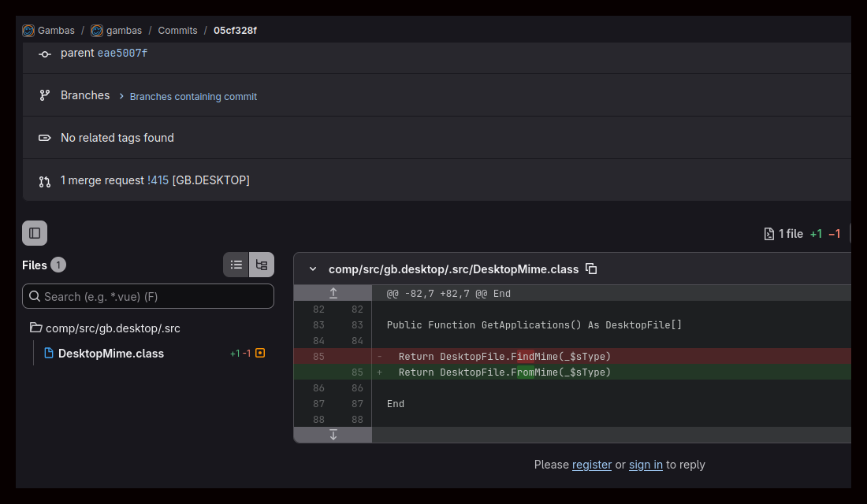Viewport: 867px width, 504px height.
Task: Click the 1 file diff stats icon
Action: (x=769, y=234)
